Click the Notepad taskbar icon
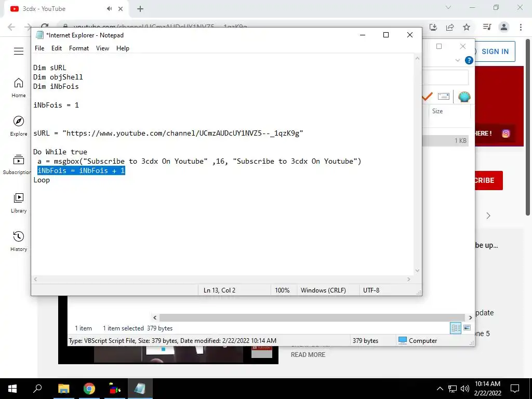 pos(140,389)
